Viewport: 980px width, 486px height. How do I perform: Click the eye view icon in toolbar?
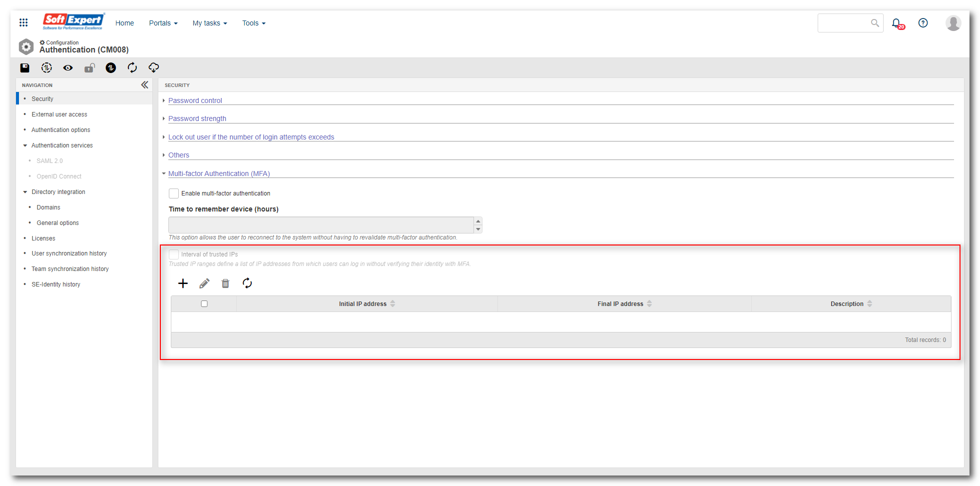(68, 67)
